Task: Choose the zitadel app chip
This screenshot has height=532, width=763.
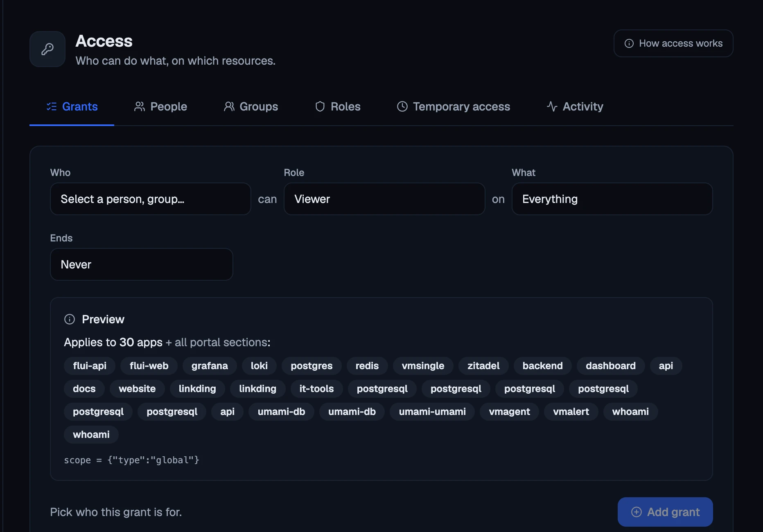Action: (x=483, y=366)
